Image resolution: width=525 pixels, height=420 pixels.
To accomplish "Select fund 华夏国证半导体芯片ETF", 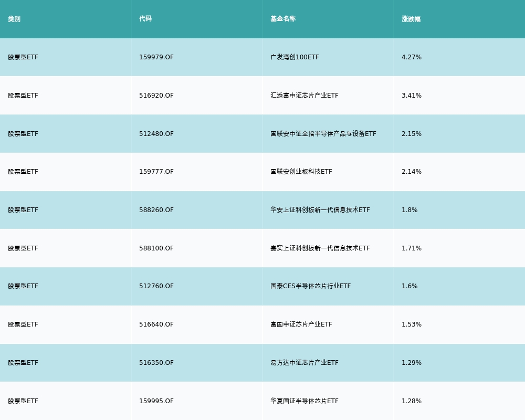I will coord(304,401).
